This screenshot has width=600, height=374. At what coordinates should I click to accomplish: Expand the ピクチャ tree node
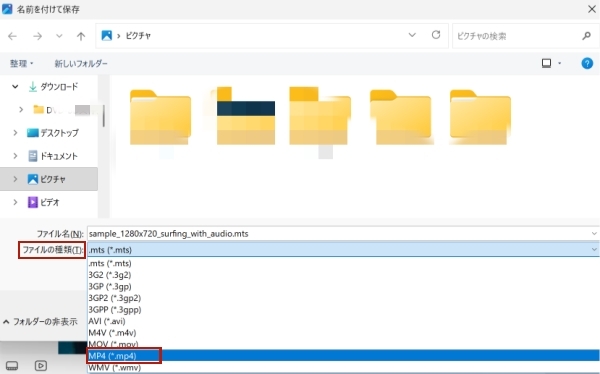(15, 179)
